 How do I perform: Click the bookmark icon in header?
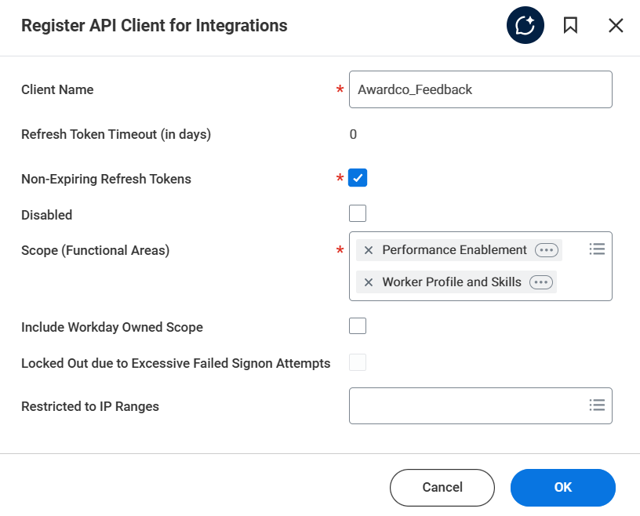pyautogui.click(x=571, y=26)
